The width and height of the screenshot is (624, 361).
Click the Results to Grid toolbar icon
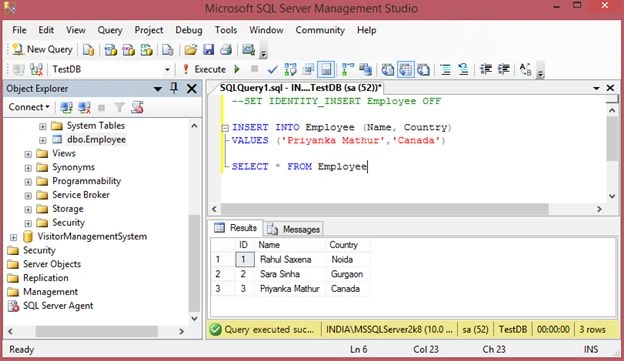[x=406, y=70]
